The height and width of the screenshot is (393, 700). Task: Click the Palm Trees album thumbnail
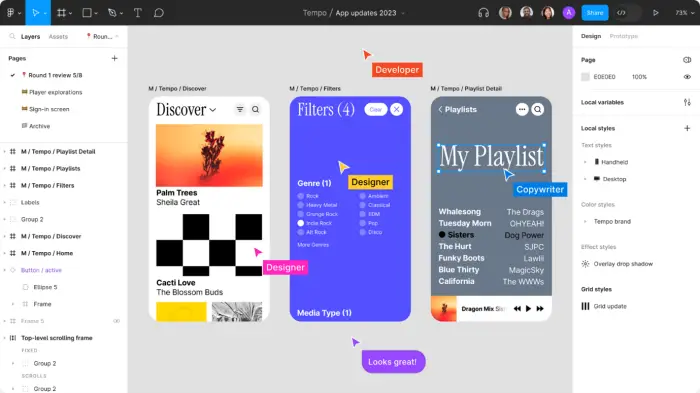[x=209, y=155]
